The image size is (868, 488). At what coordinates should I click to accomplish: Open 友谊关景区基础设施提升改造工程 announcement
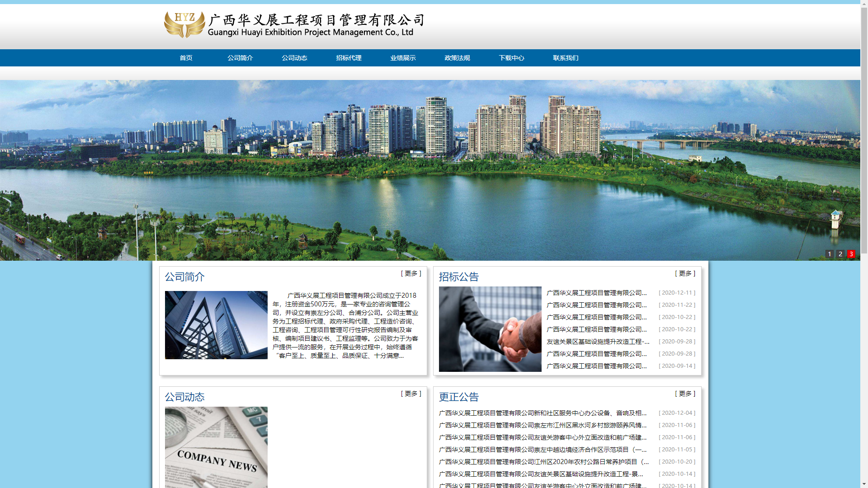597,342
